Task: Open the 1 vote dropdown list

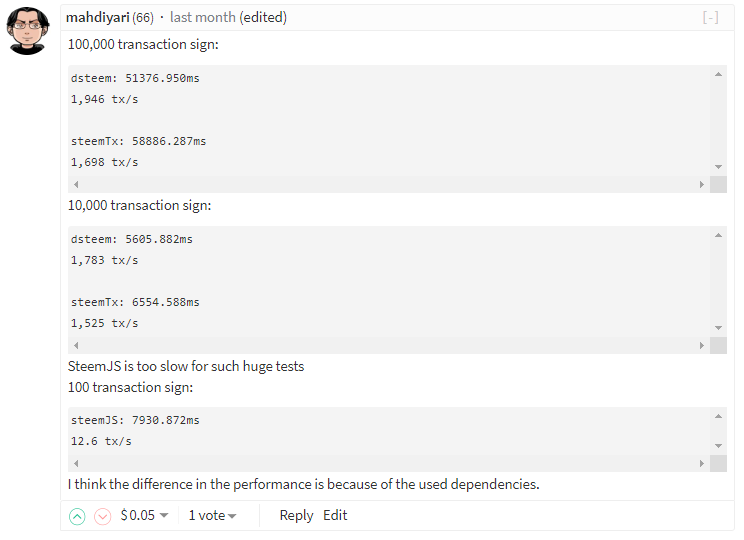Action: tap(212, 515)
